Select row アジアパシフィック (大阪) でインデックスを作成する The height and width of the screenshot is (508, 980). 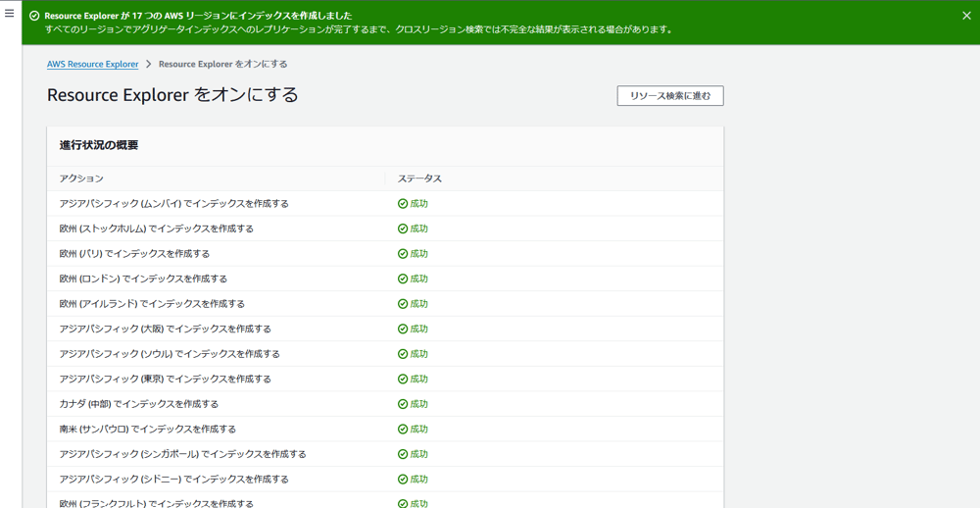385,329
